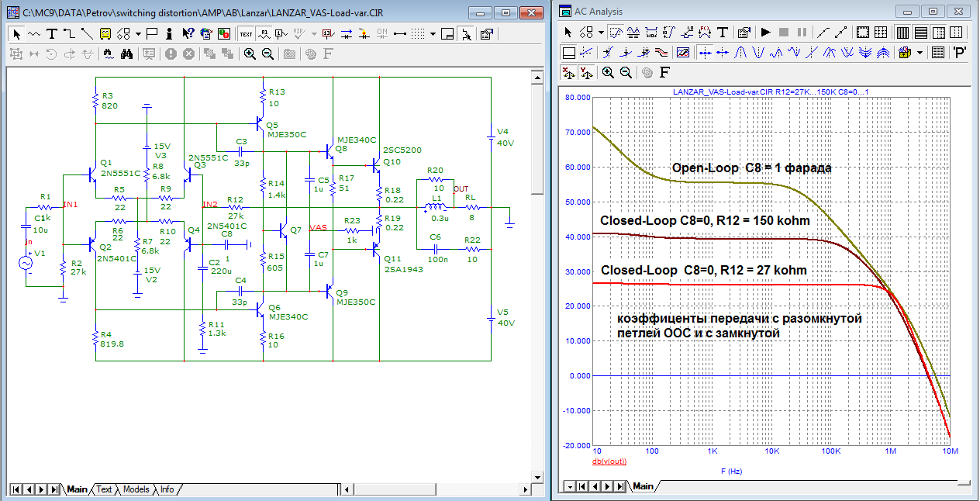Click the Run analysis play button

[x=765, y=33]
